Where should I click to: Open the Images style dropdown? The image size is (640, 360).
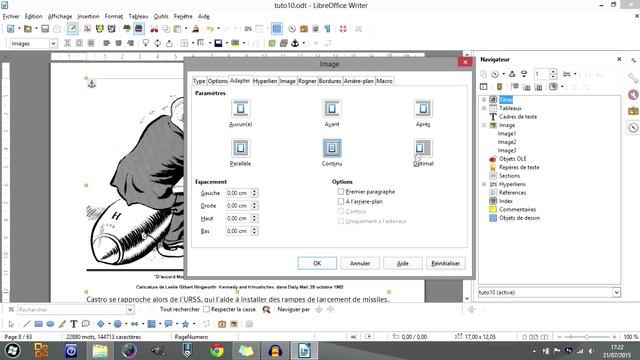[53, 43]
